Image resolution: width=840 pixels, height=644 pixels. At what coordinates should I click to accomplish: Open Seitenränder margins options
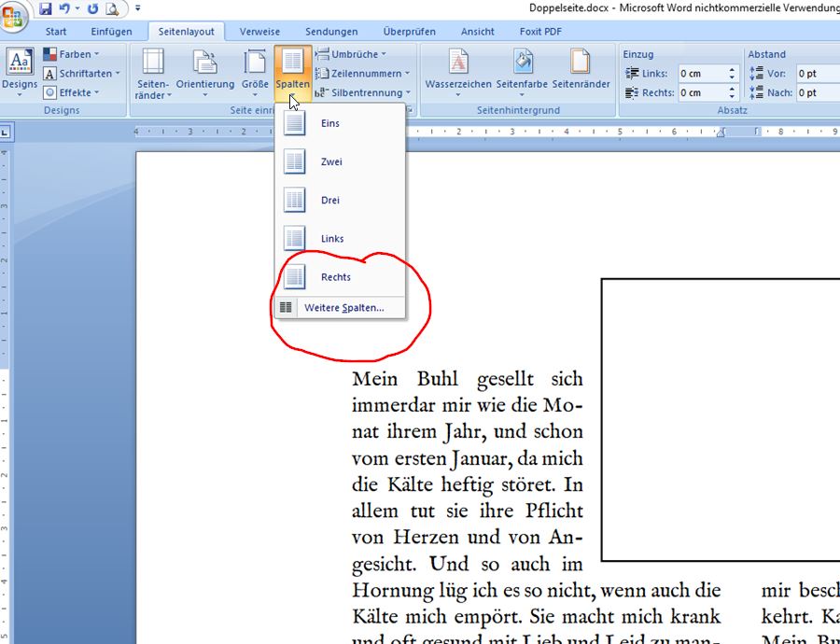[153, 73]
